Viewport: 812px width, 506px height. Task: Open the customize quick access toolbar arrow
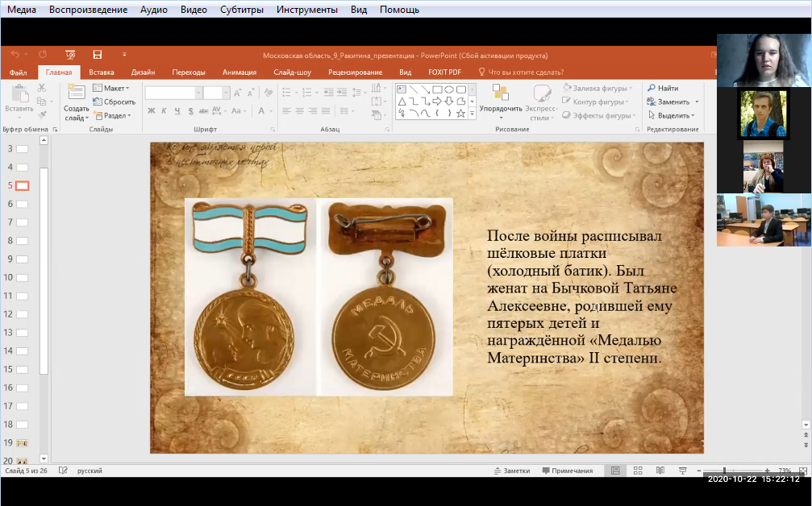124,54
